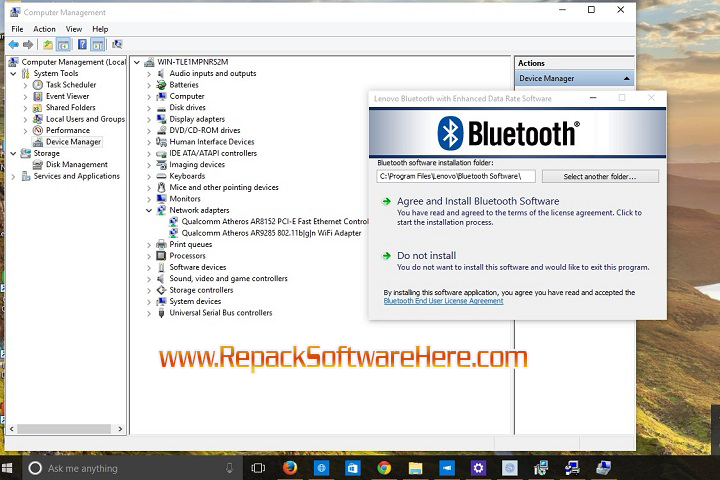Choose Do not install option
The width and height of the screenshot is (720, 480).
(x=427, y=255)
